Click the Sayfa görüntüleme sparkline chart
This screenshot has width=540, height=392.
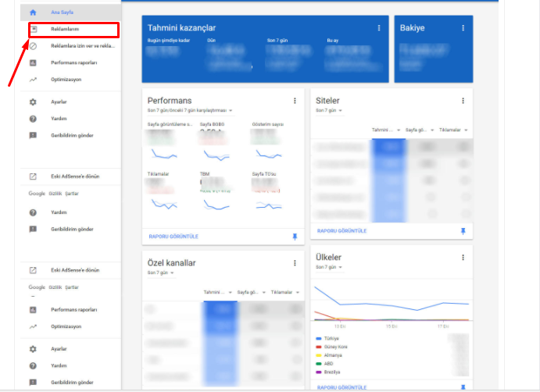pos(164,154)
